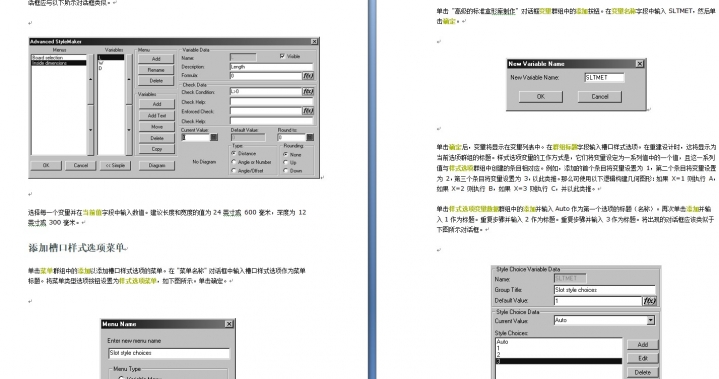The height and width of the screenshot is (379, 719).
Task: Select variable D in Variables list
Action: coord(111,68)
